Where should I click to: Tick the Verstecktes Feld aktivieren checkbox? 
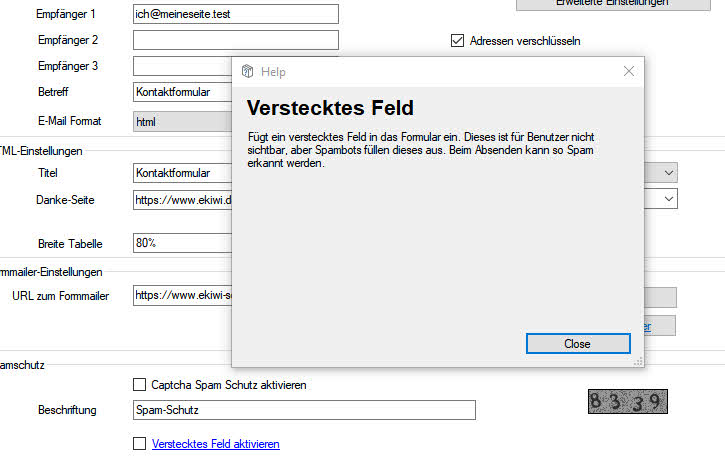(140, 444)
